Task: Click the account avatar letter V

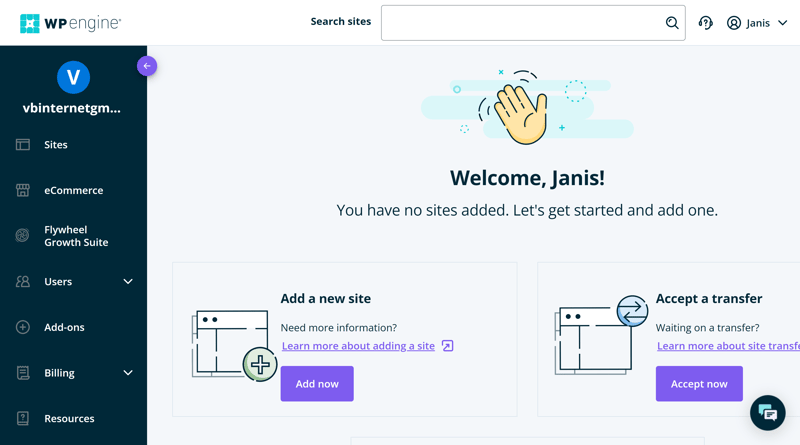Action: [73, 77]
